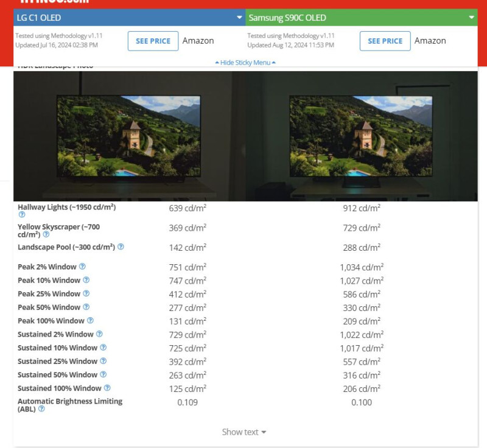Select the 912 cd/m² Hallway Lights value
Image resolution: width=487 pixels, height=448 pixels.
[x=362, y=208]
